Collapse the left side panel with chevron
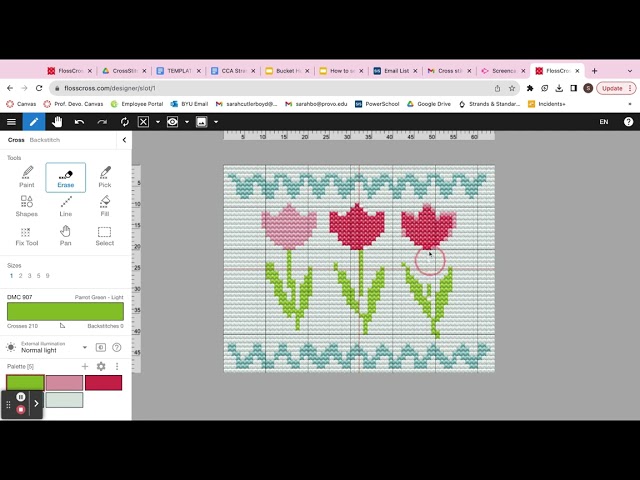Viewport: 640px width, 480px height. [x=124, y=140]
